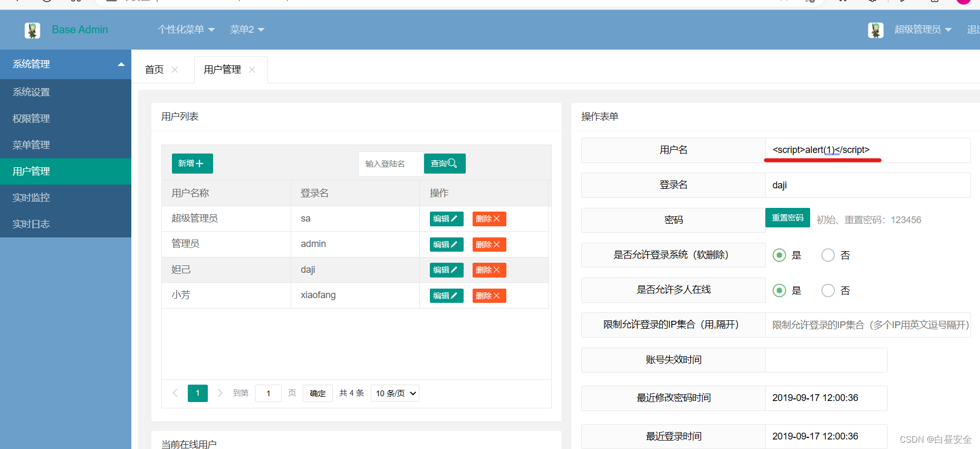This screenshot has width=980, height=449.
Task: Click the 操作 column header
Action: tap(484, 193)
